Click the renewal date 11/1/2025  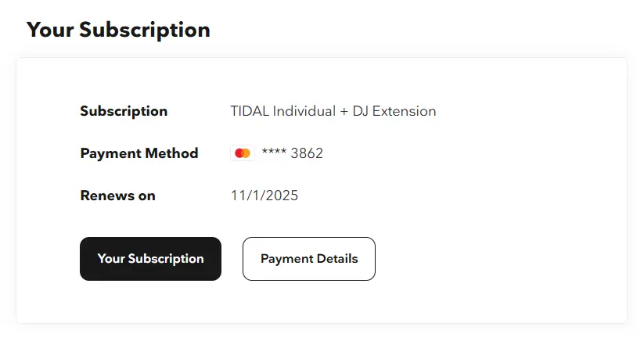click(264, 196)
